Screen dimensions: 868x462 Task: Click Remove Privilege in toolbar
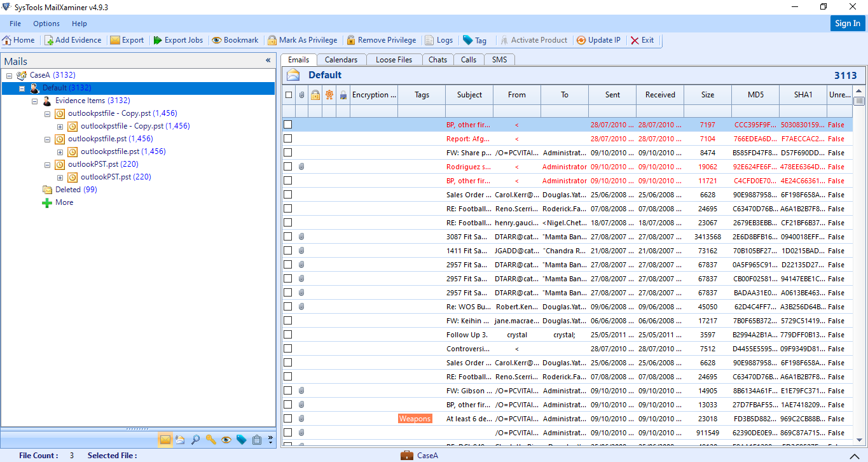[382, 40]
